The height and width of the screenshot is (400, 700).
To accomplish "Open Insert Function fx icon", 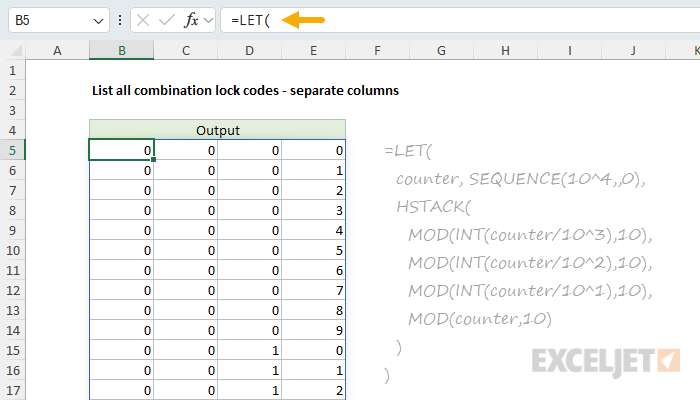I will (191, 20).
